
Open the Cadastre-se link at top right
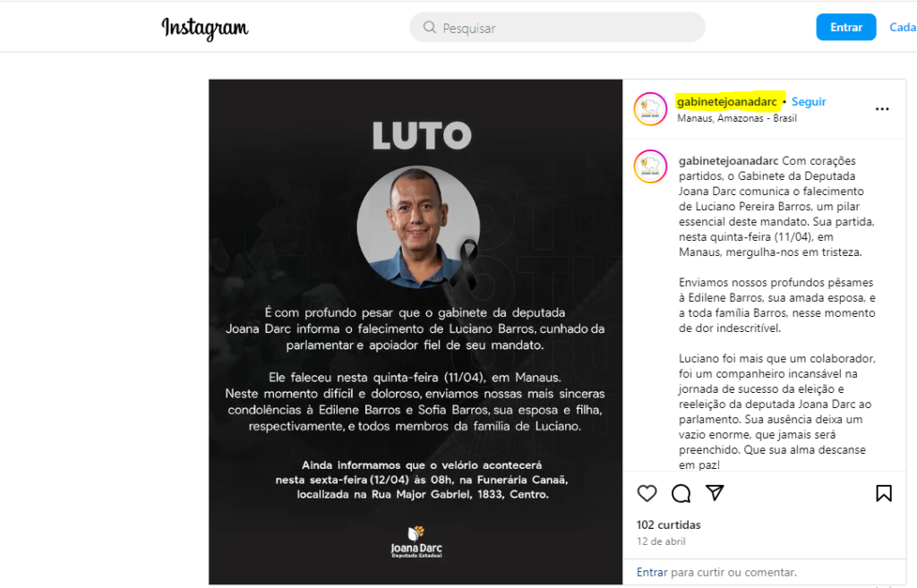coord(903,27)
